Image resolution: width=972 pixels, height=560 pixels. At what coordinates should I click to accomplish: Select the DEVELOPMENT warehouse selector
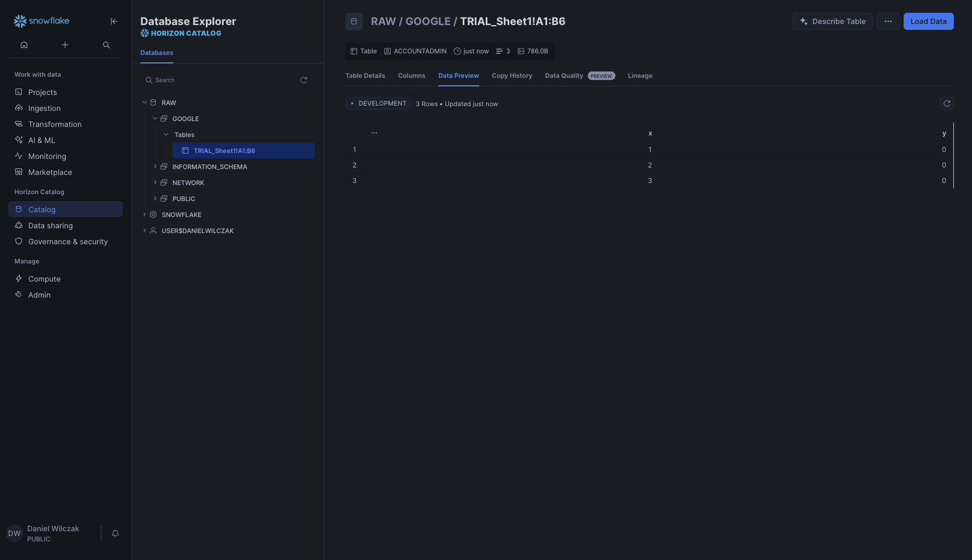click(378, 103)
